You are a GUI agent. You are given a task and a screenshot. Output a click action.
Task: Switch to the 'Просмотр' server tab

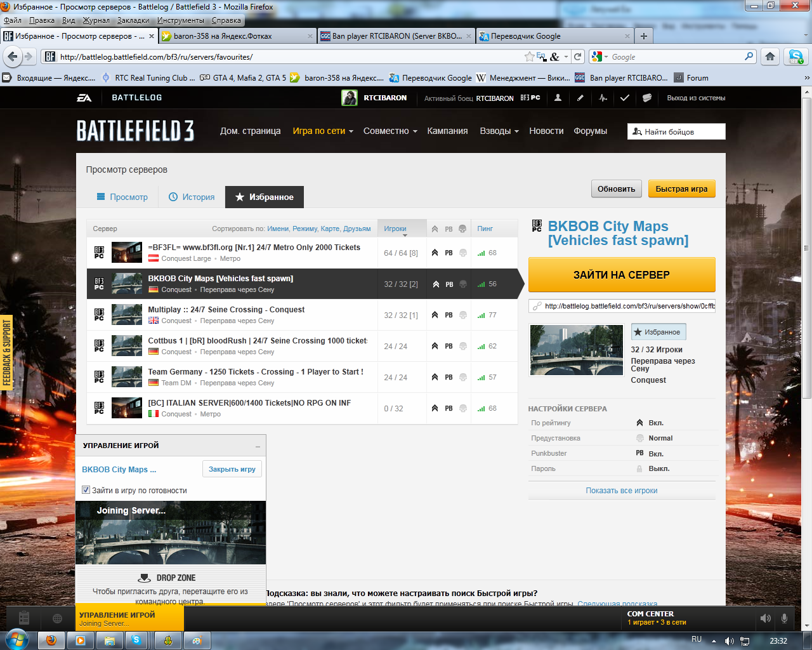(122, 197)
